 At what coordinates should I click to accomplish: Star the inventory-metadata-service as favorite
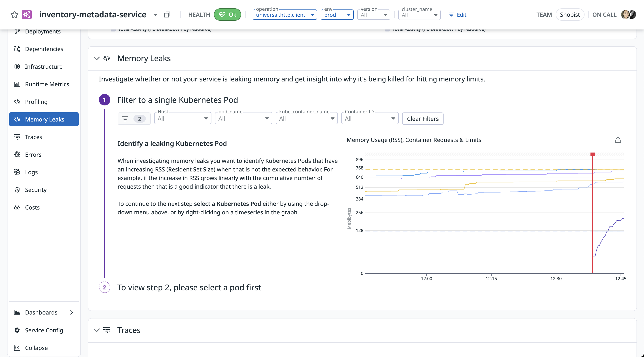pyautogui.click(x=15, y=15)
